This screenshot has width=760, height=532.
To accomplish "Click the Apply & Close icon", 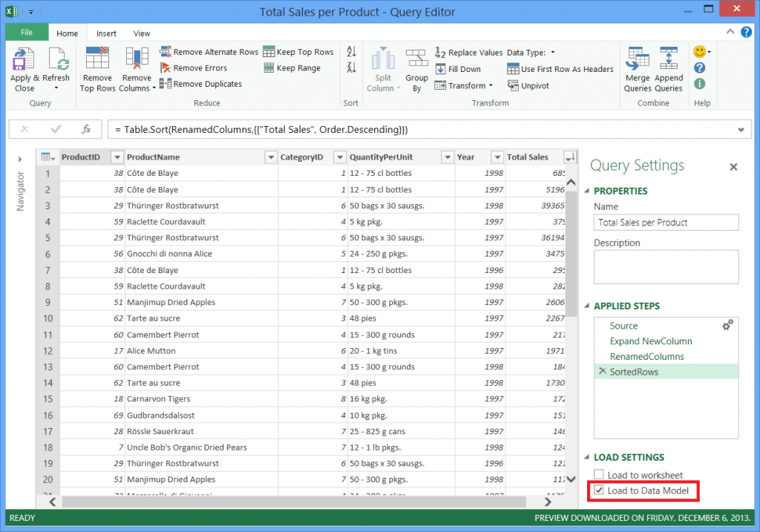I will (x=23, y=59).
